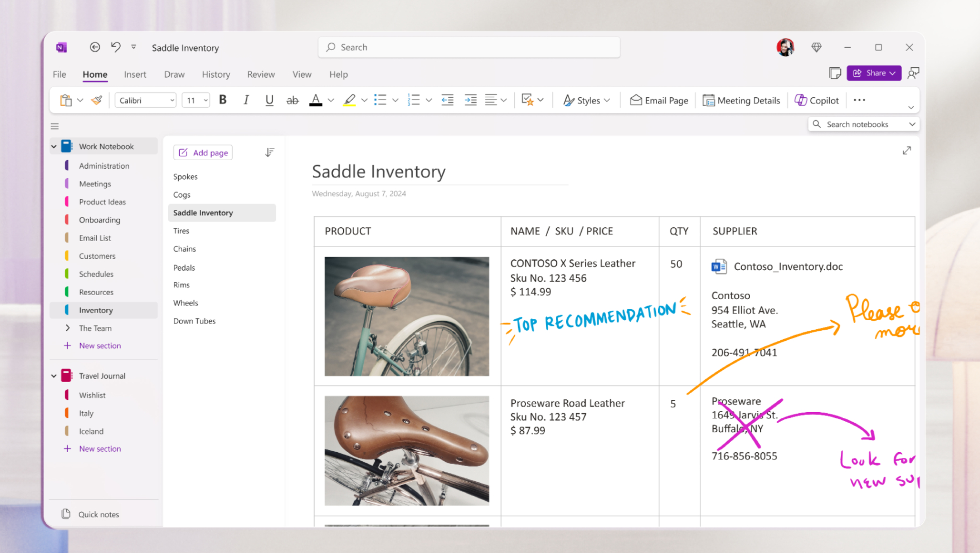Open the highlight color picker arrow

click(x=364, y=100)
